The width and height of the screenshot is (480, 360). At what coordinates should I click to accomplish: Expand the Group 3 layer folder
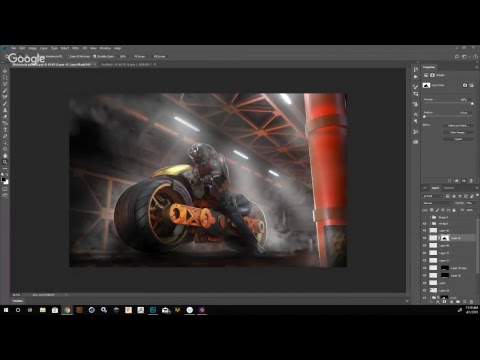click(x=430, y=217)
